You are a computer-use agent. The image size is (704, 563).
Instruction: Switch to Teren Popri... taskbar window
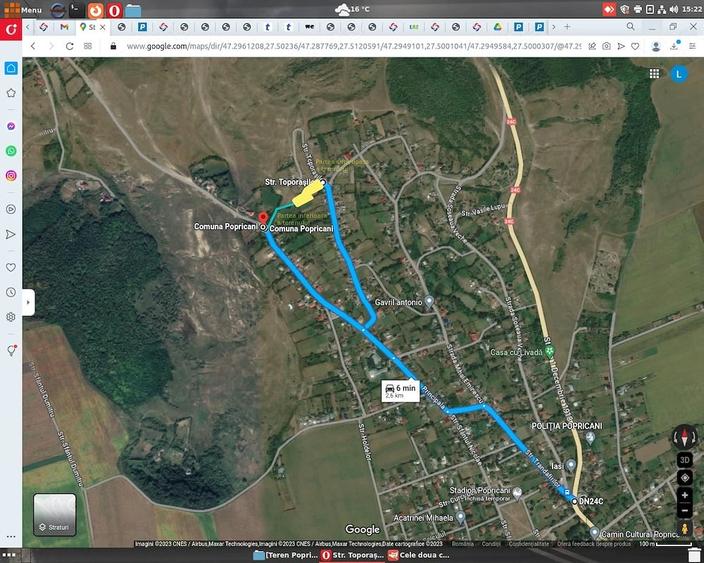click(286, 555)
